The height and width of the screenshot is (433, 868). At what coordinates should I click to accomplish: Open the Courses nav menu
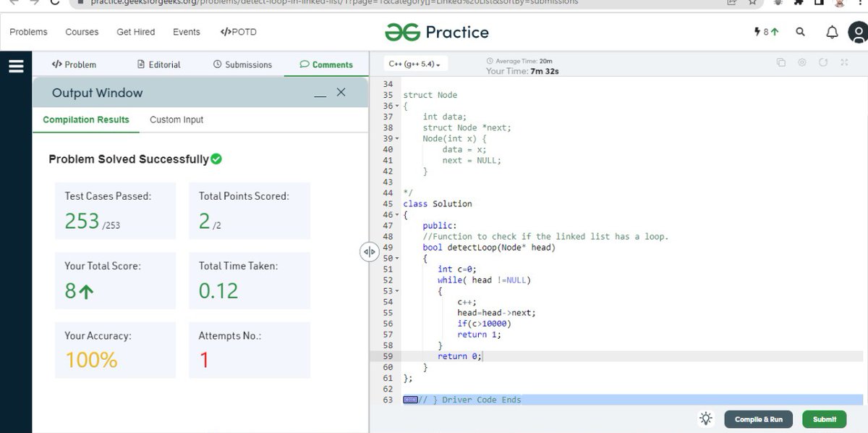click(x=82, y=32)
